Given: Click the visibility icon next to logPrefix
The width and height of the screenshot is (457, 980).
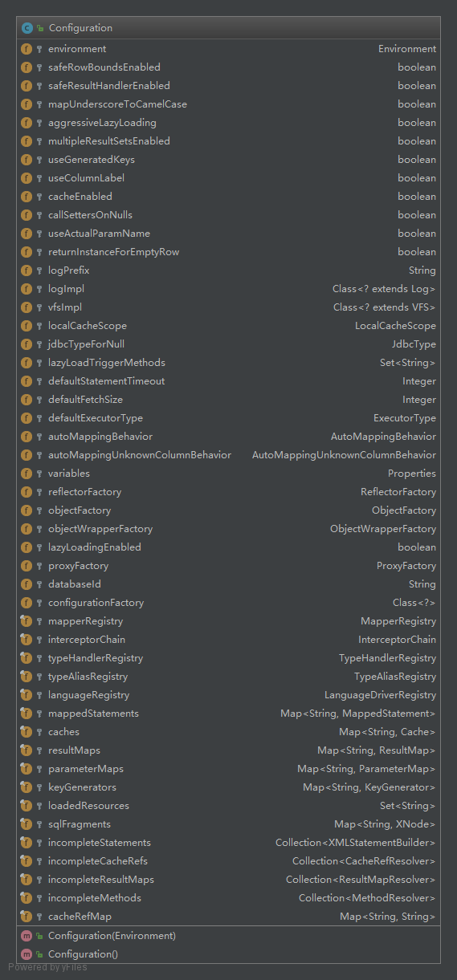Looking at the screenshot, I should [x=39, y=270].
